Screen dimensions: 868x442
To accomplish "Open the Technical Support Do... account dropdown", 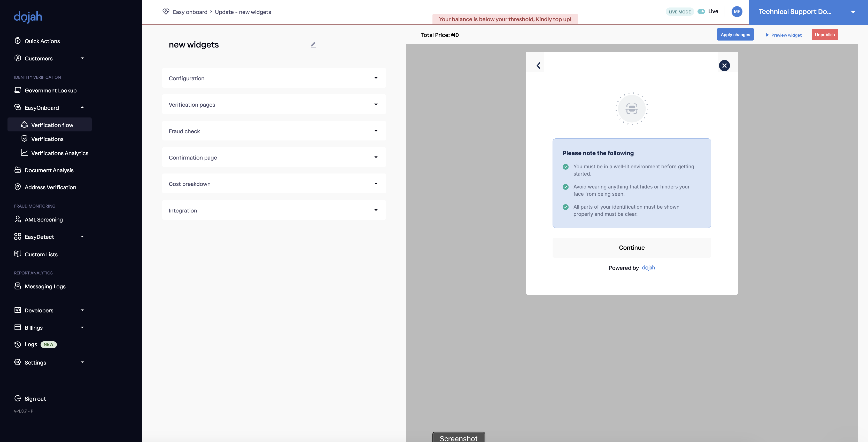I will [808, 12].
